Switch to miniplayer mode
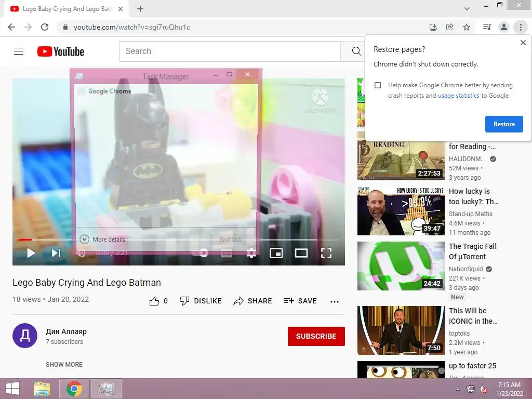 click(x=276, y=253)
